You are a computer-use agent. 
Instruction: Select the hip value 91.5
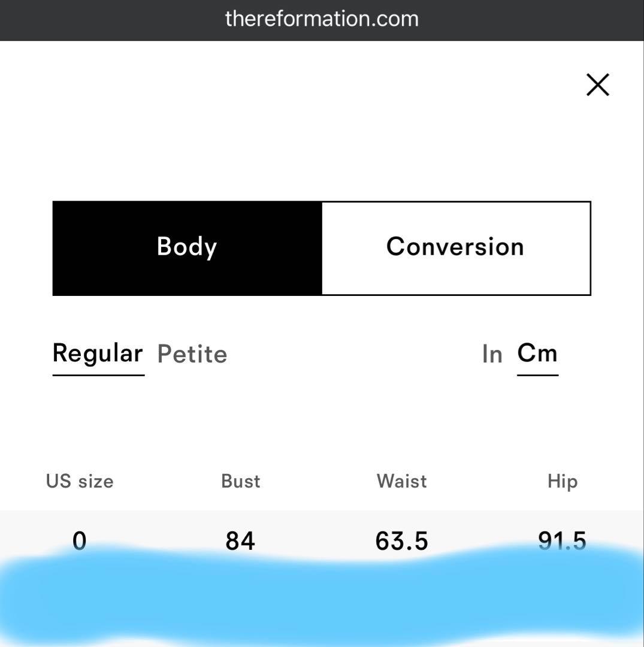click(562, 540)
